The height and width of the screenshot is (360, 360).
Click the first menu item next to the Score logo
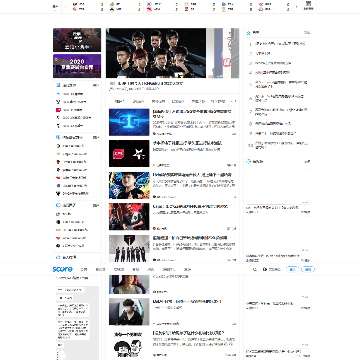tap(85, 269)
